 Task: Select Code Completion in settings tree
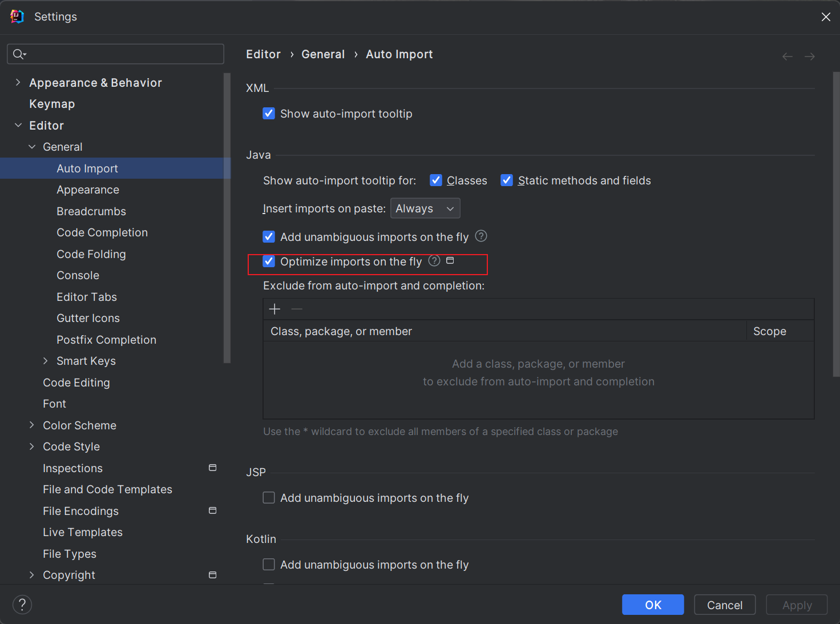[x=102, y=232]
